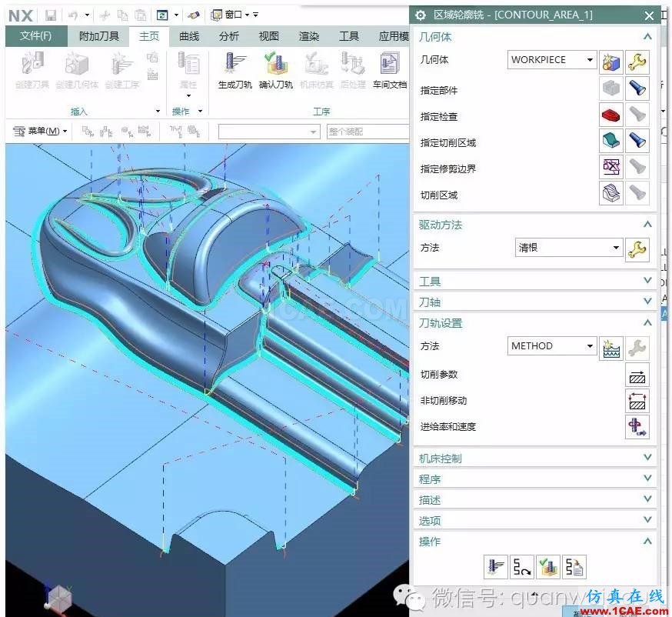The width and height of the screenshot is (672, 617).
Task: Click the Cut scissors icon
Action: pos(104,15)
